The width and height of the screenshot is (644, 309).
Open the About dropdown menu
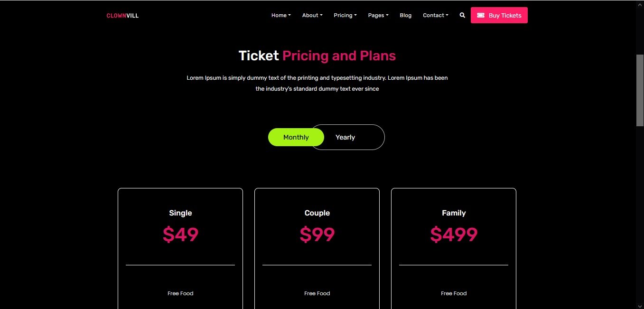click(312, 15)
